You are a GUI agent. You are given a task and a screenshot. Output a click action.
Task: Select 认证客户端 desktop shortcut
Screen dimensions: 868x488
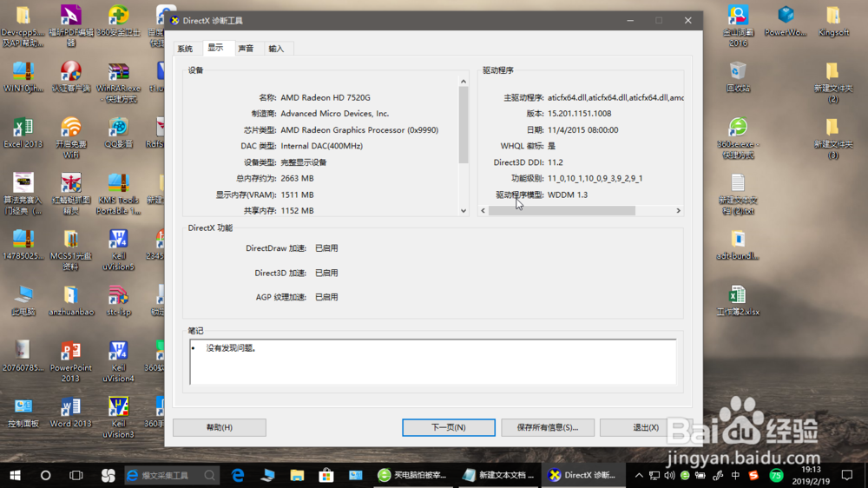[x=71, y=77]
